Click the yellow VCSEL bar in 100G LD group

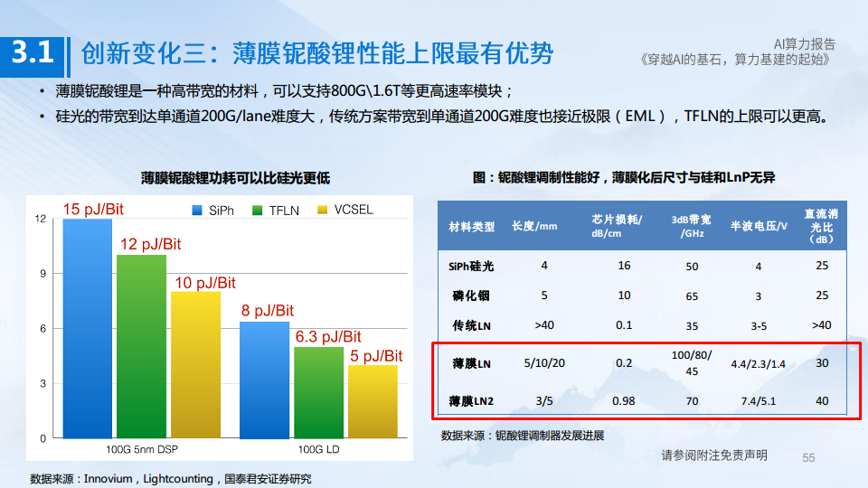pos(373,401)
